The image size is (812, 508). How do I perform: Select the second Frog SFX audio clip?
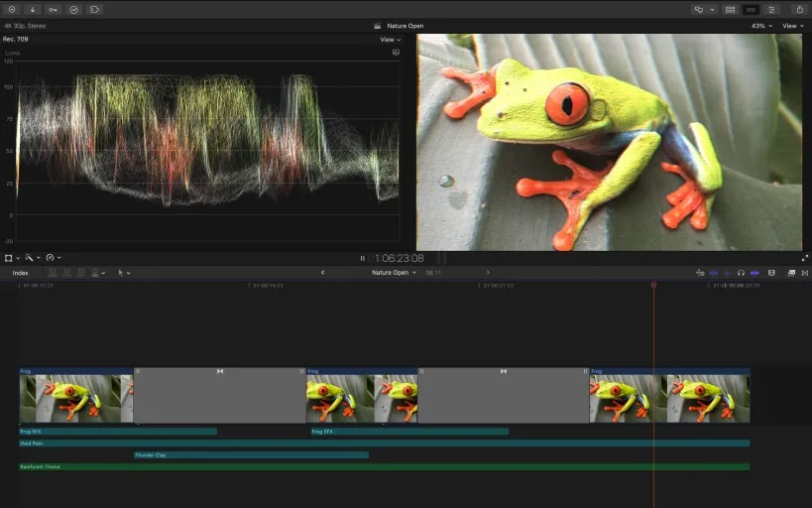coord(409,432)
